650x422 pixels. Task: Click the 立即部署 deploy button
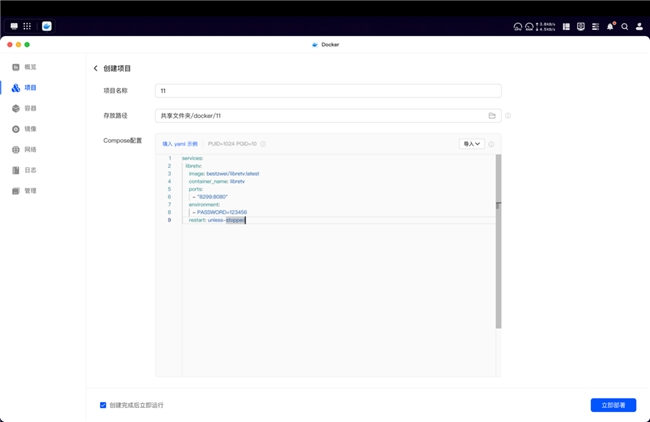coord(613,405)
